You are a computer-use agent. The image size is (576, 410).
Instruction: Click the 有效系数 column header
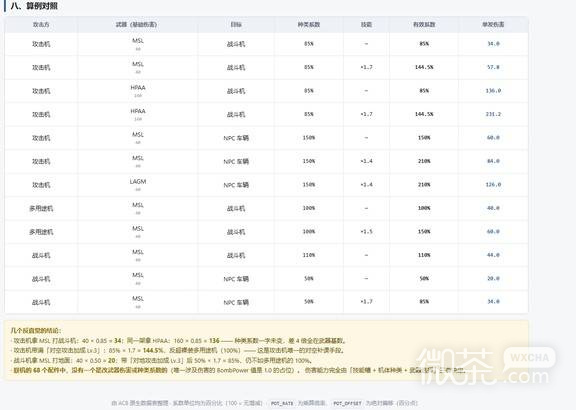(x=424, y=25)
